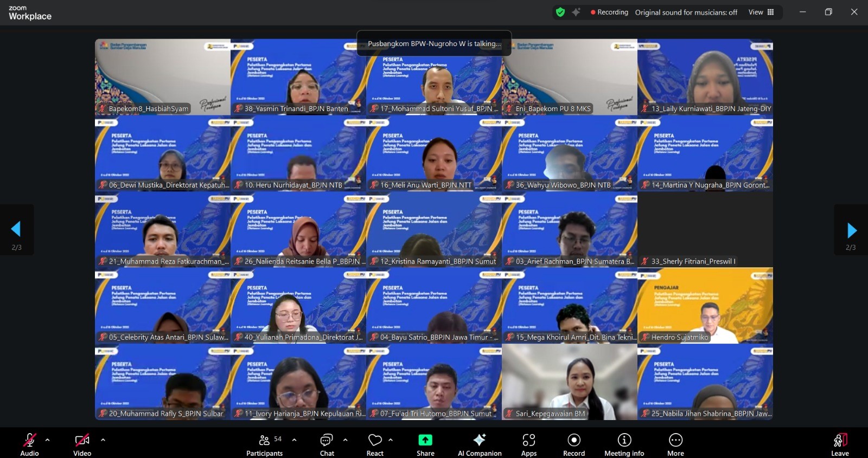Toggle Original sound for musicians setting

[686, 12]
